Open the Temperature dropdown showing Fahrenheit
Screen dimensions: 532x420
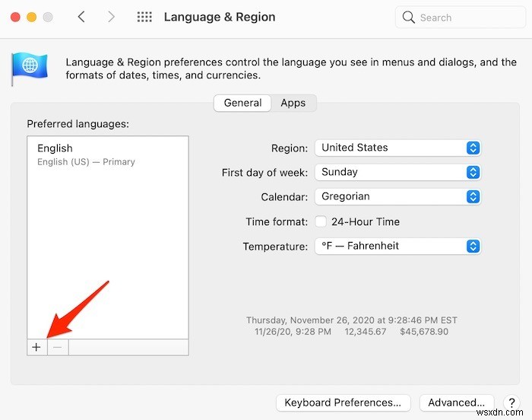397,246
